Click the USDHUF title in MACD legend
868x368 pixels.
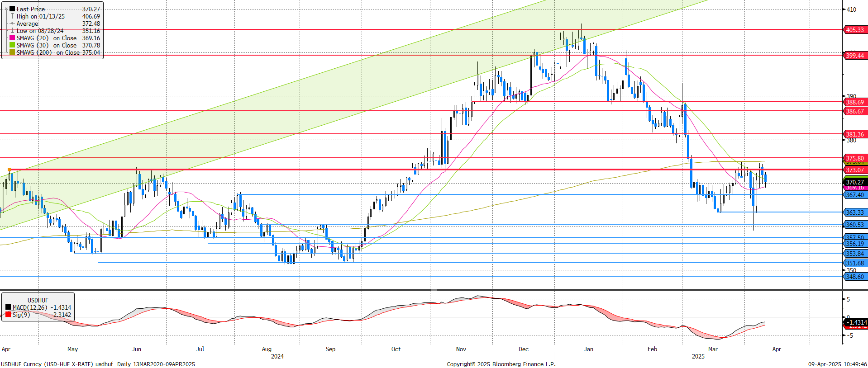[x=38, y=300]
